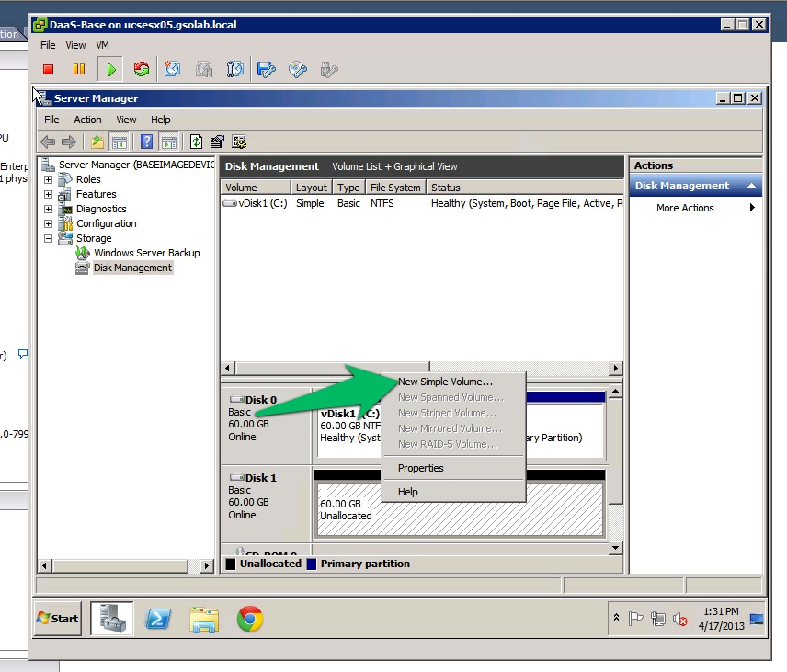Collapse the Storage tree node
Viewport: 787px width, 672px height.
[x=48, y=238]
